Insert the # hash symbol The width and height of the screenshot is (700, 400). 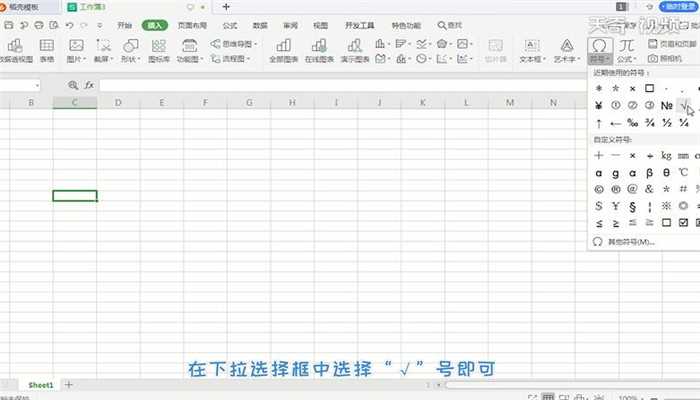(683, 189)
